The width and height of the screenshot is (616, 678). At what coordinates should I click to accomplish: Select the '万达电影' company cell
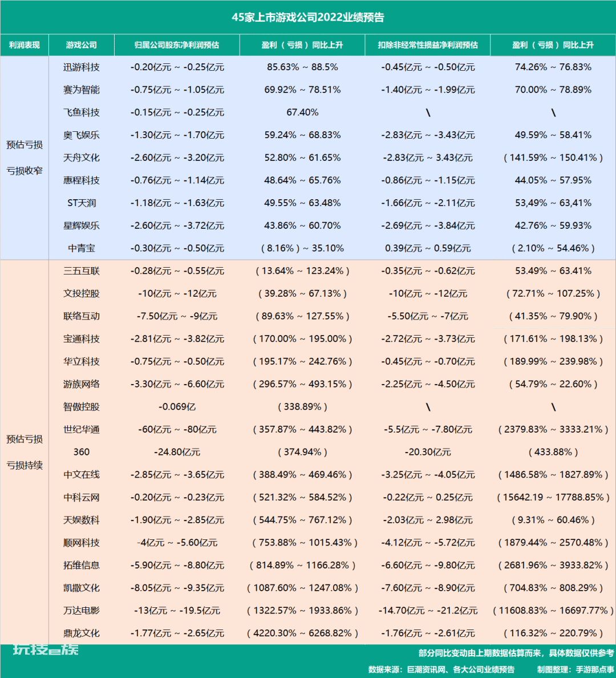tap(81, 611)
